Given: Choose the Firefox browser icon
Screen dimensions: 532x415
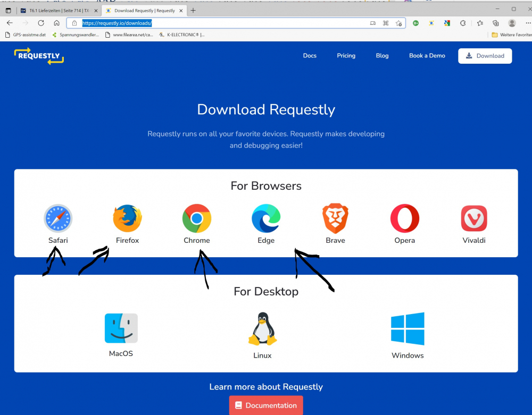Looking at the screenshot, I should click(x=127, y=218).
